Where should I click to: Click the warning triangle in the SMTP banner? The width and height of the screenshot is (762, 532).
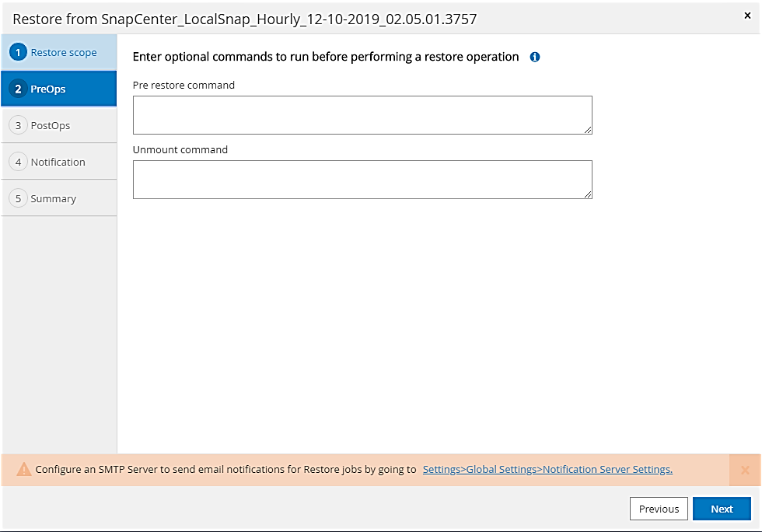tap(24, 470)
